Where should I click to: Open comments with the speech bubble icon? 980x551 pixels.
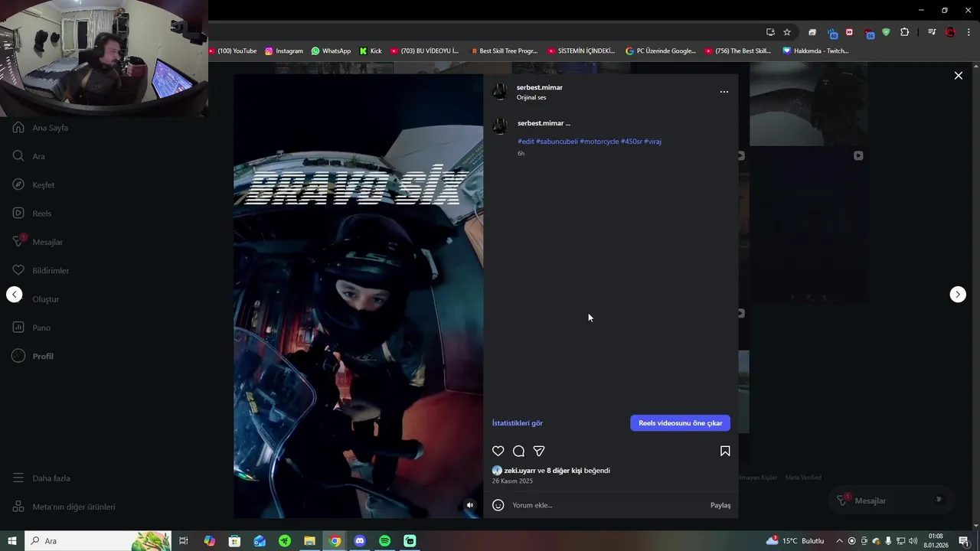click(518, 452)
